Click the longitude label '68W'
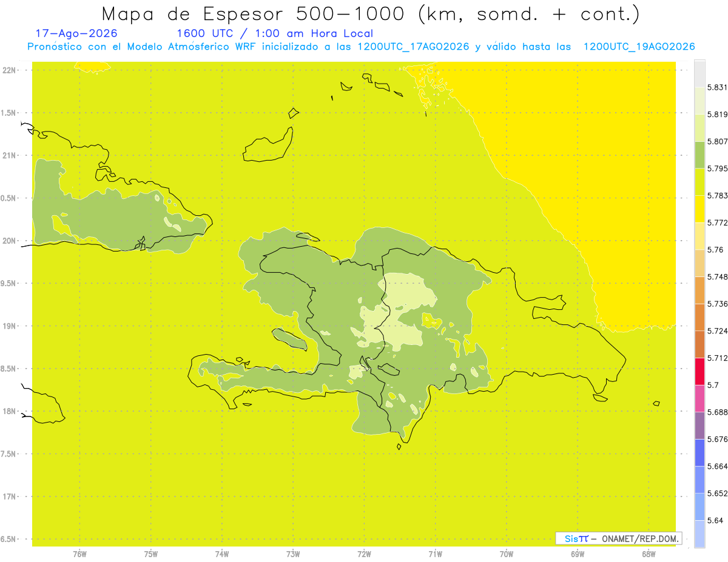The height and width of the screenshot is (562, 728). click(649, 554)
